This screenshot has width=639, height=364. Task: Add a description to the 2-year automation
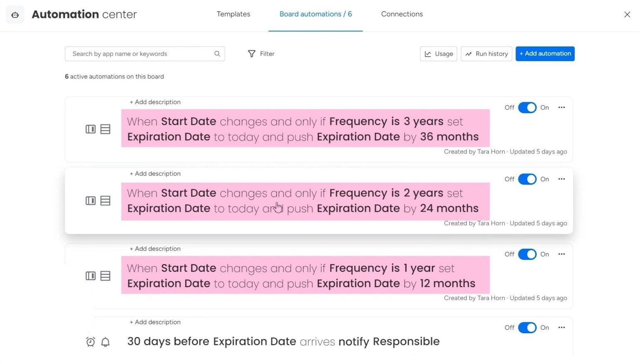[155, 173]
